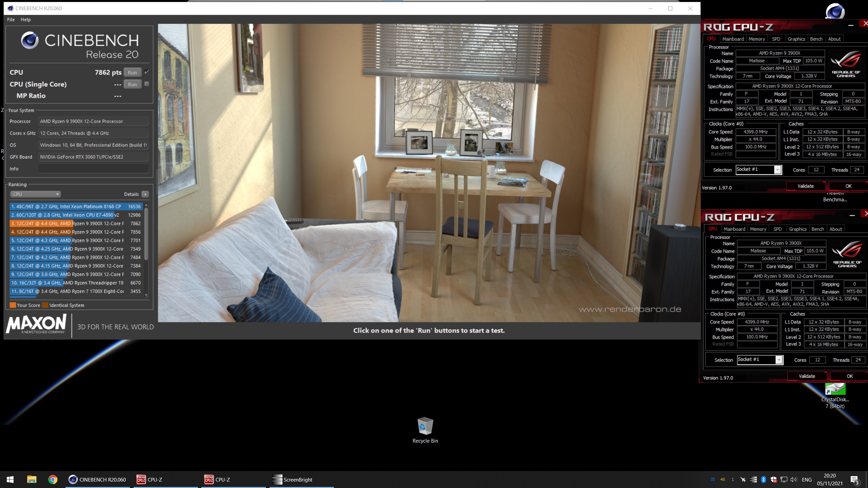Click OK in upper CPU-Z window
This screenshot has height=488, width=868.
point(848,186)
